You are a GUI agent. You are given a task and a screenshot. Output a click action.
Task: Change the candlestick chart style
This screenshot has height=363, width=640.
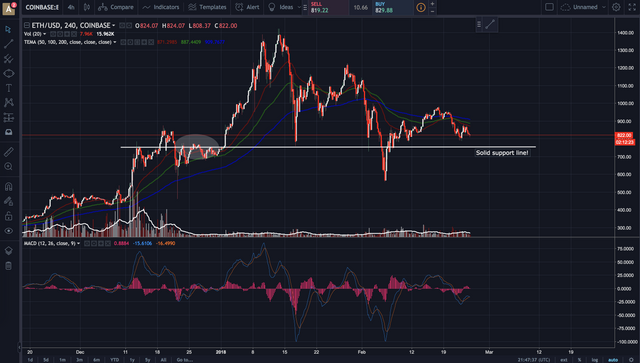click(x=87, y=7)
